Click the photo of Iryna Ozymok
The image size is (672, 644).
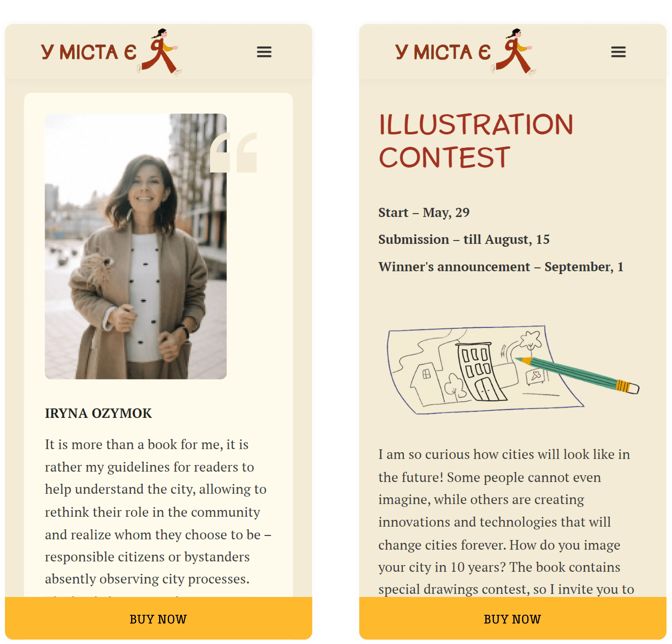(x=135, y=246)
